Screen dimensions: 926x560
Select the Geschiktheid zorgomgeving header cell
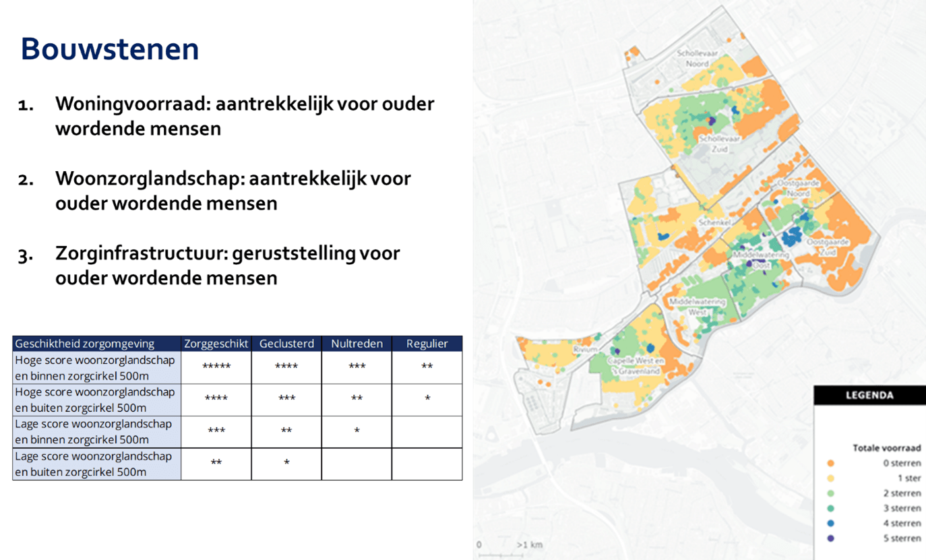pos(96,344)
